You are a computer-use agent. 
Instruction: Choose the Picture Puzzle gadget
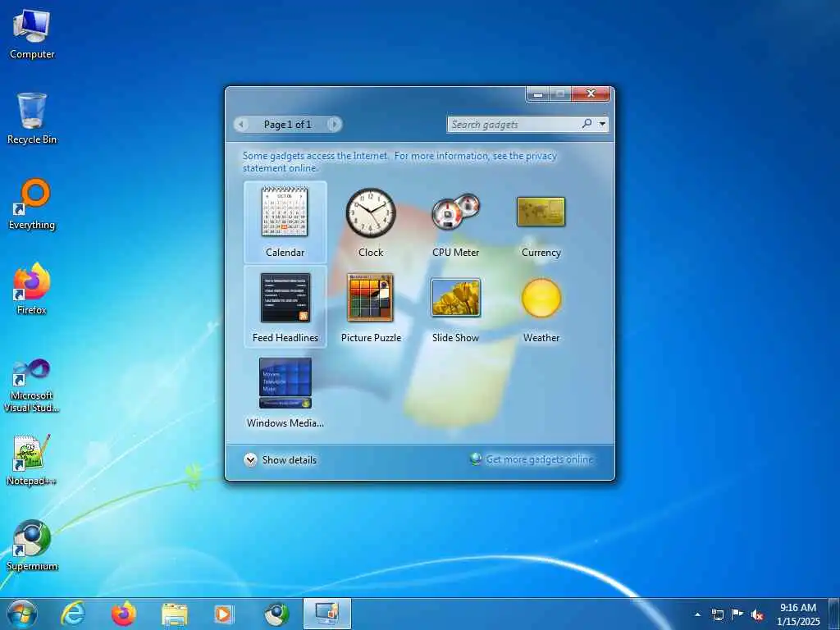(x=371, y=307)
